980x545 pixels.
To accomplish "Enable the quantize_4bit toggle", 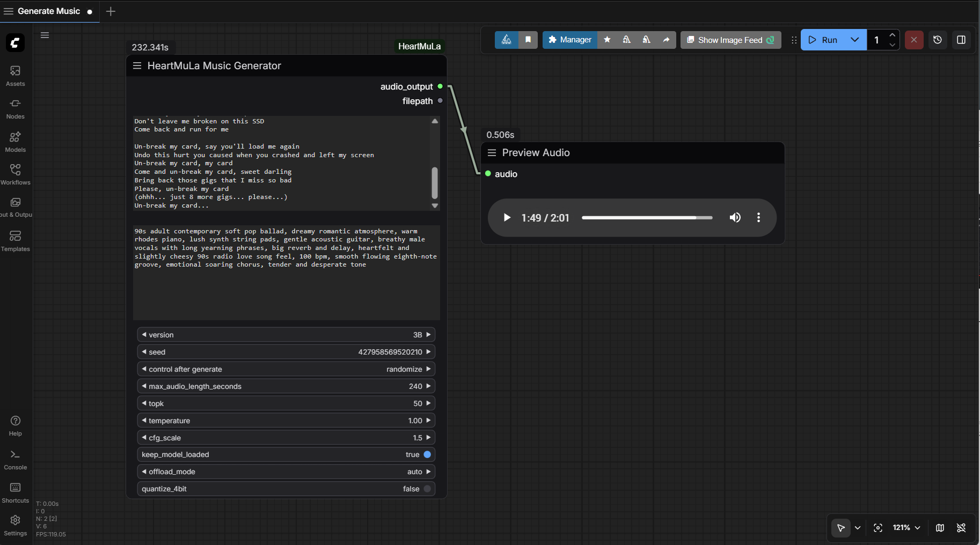I will pyautogui.click(x=427, y=489).
